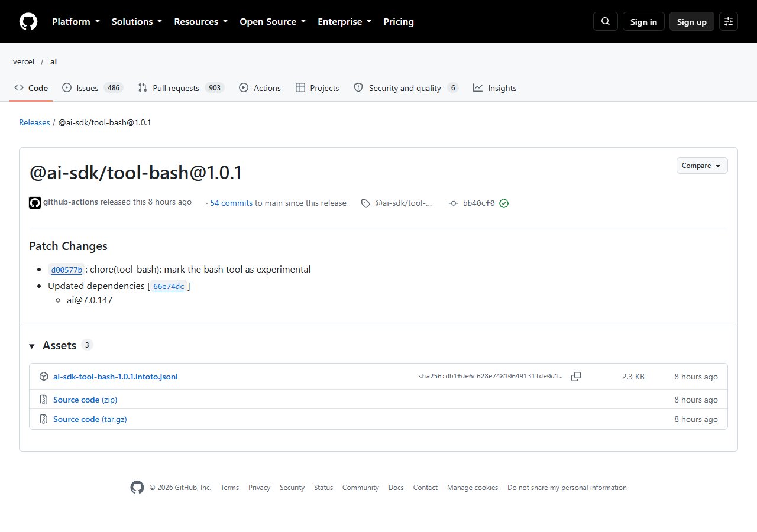Image resolution: width=757 pixels, height=532 pixels.
Task: Collapse the Assets section
Action: (60, 345)
